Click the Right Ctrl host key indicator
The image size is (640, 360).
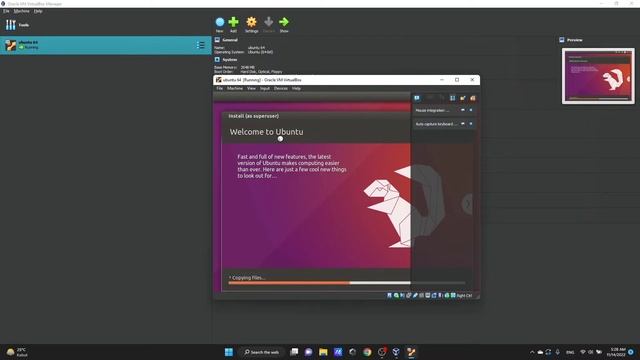[x=464, y=296]
